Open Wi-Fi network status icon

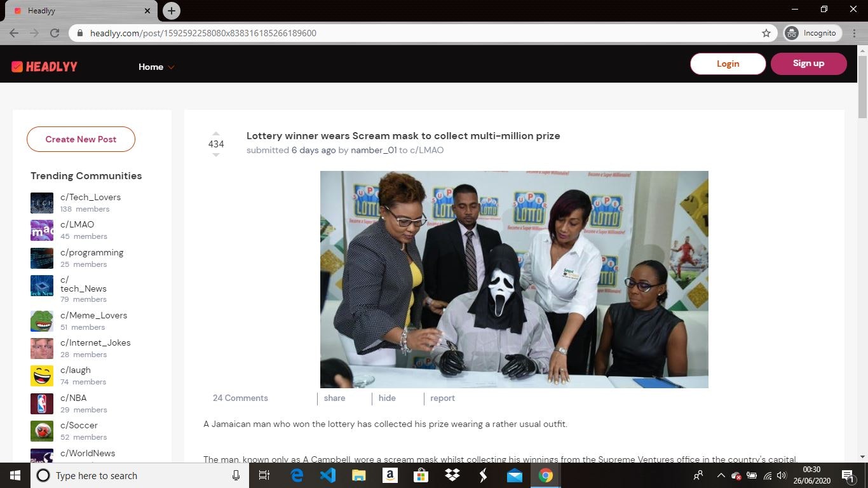(x=768, y=475)
